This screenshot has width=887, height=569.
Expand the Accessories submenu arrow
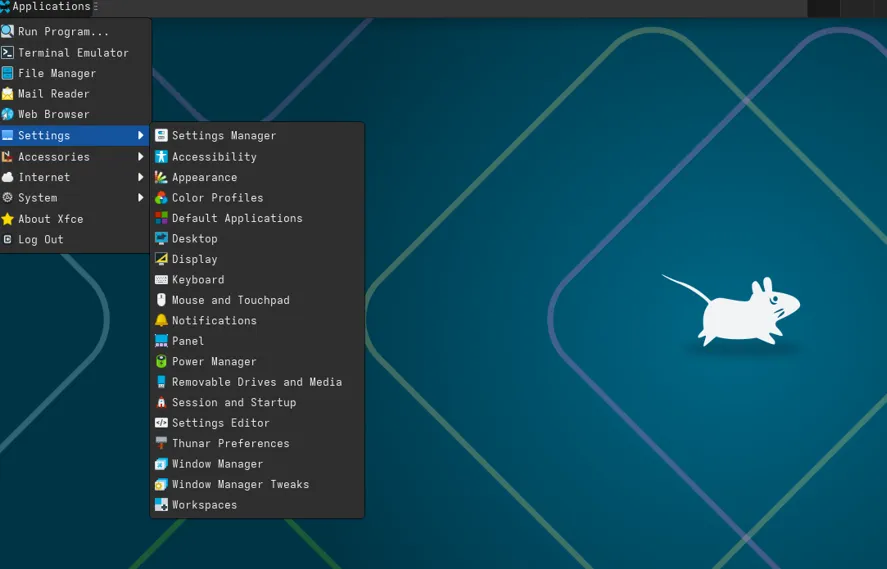[140, 157]
